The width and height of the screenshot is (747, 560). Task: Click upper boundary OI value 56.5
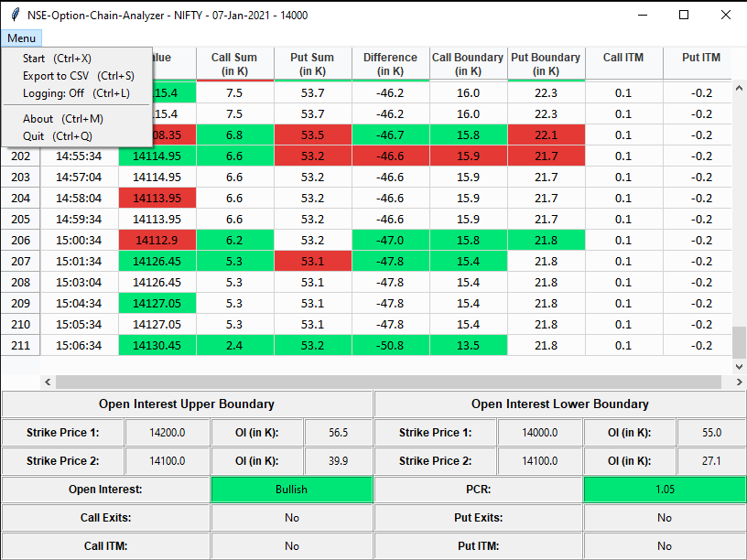click(338, 433)
